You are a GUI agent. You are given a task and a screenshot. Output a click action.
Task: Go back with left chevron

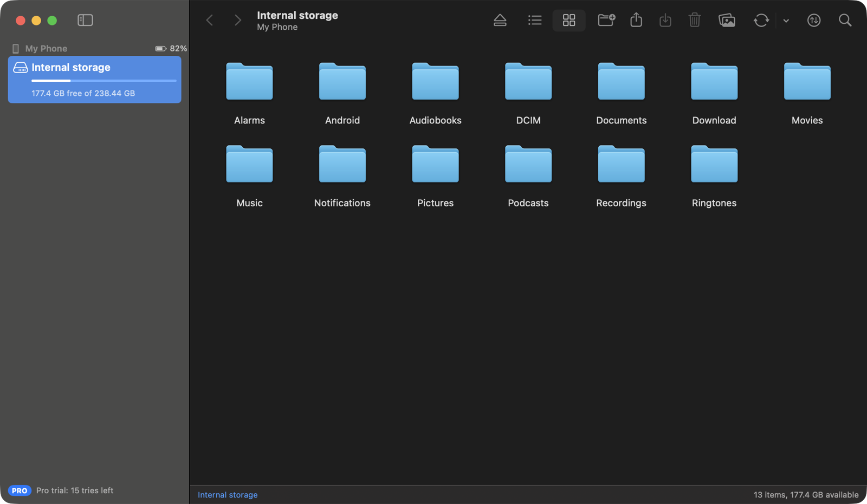pyautogui.click(x=210, y=21)
